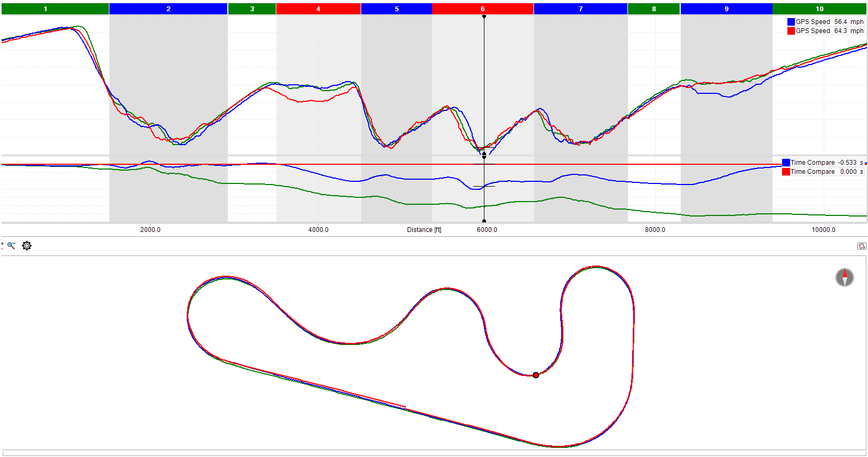Click the 2000.0 distance axis tick label

tap(150, 230)
